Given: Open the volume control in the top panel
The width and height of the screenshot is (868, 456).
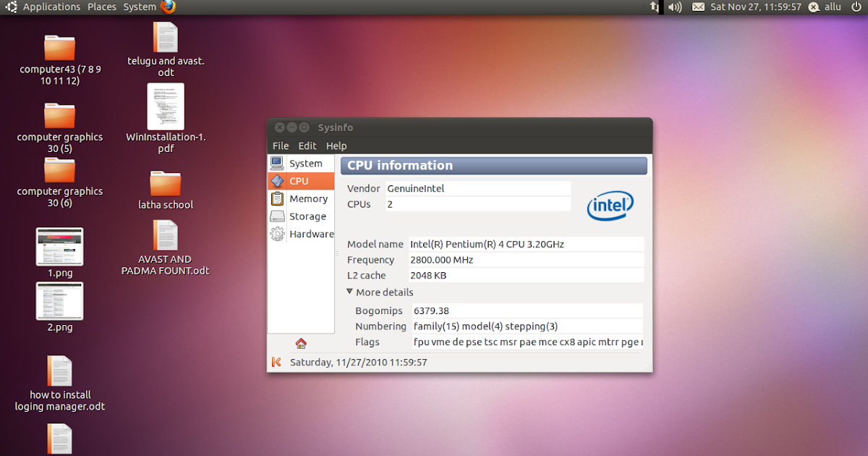Looking at the screenshot, I should pos(674,7).
